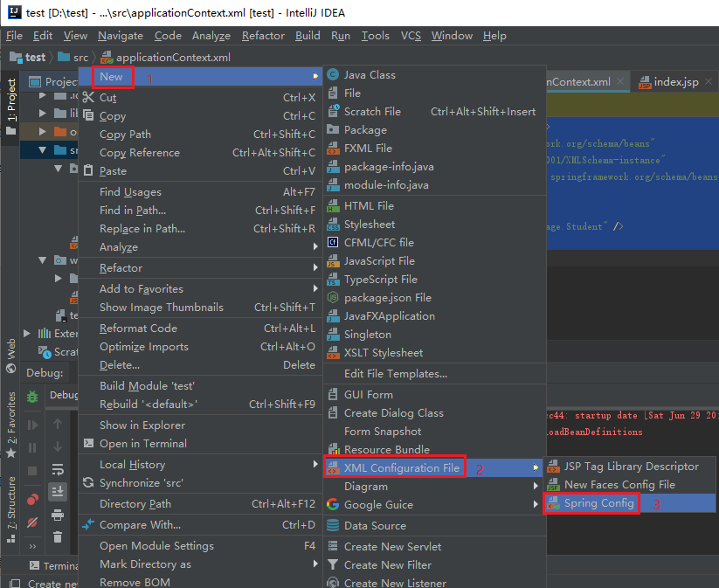Image resolution: width=719 pixels, height=588 pixels.
Task: Toggle soft-wrap in debug console
Action: (x=58, y=469)
